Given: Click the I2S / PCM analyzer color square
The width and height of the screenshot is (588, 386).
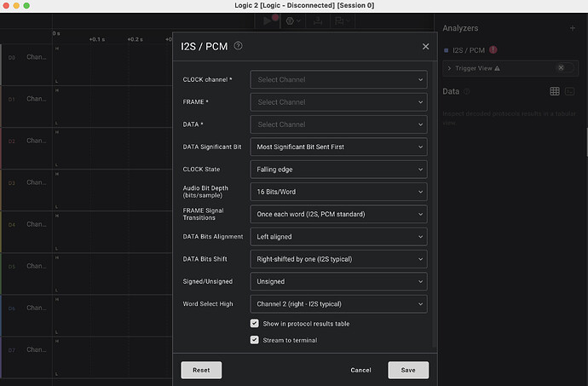Looking at the screenshot, I should 447,50.
